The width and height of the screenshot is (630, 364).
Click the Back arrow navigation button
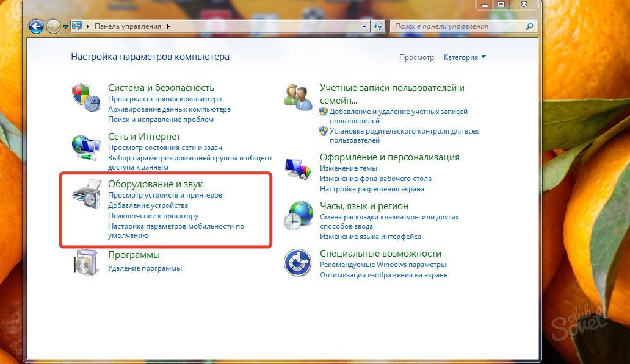37,27
